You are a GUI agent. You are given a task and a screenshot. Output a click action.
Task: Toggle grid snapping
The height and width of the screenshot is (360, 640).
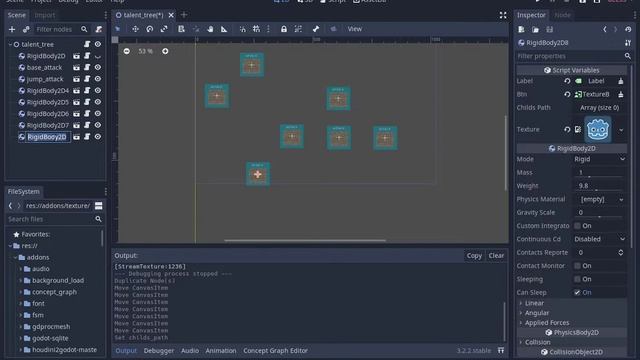coord(256,29)
